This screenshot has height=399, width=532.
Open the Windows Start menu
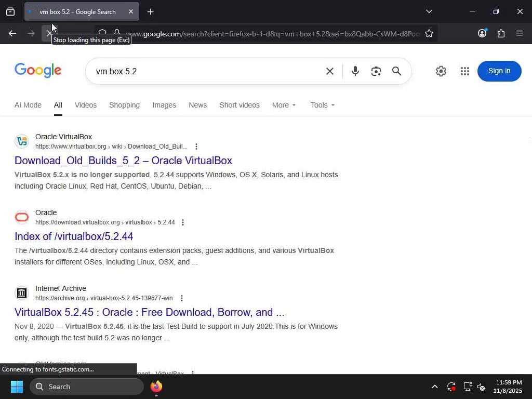coord(17,387)
